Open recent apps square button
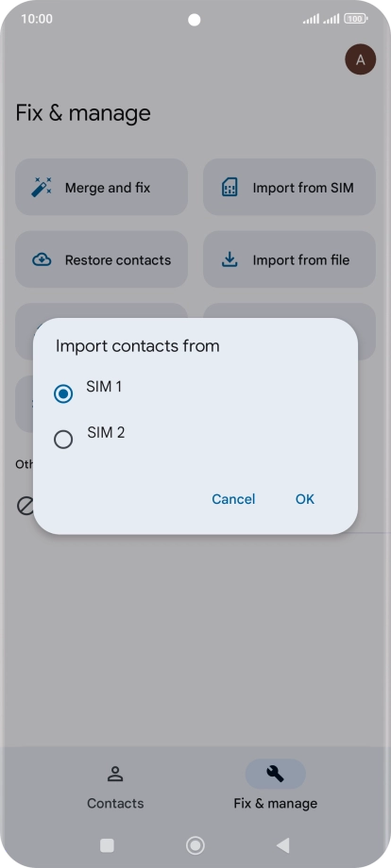The width and height of the screenshot is (391, 868). click(x=107, y=845)
